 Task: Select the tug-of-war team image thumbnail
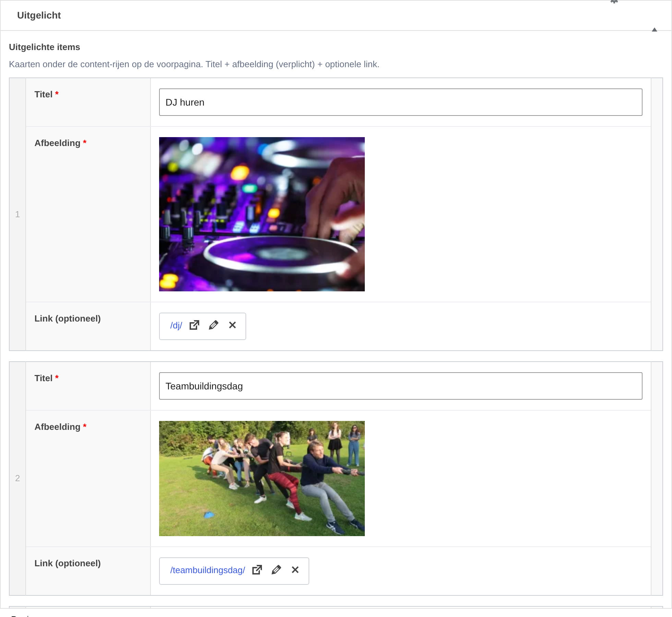tap(262, 479)
